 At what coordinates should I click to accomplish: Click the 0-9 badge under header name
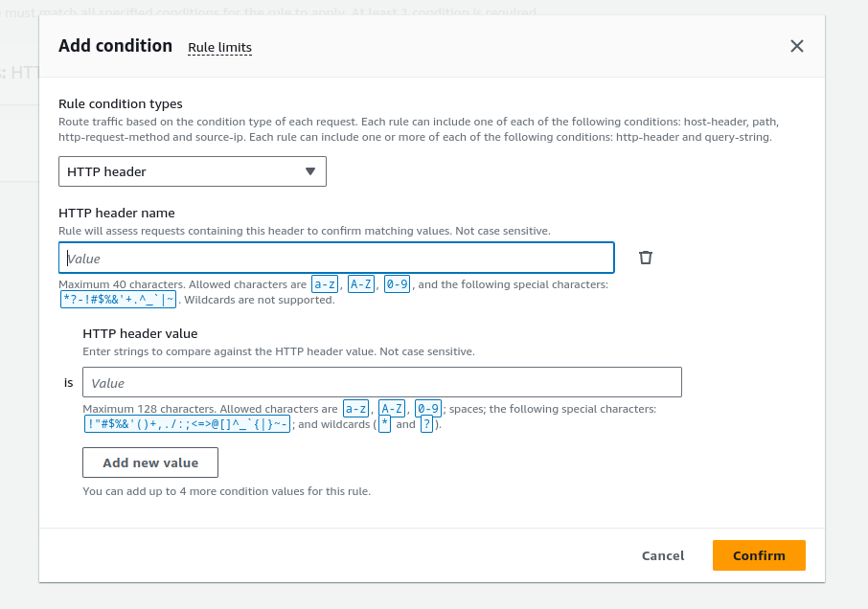tap(397, 284)
